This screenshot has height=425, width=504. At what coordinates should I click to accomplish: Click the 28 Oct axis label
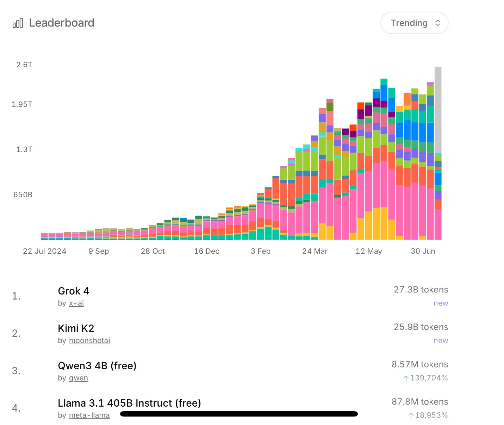(x=153, y=251)
